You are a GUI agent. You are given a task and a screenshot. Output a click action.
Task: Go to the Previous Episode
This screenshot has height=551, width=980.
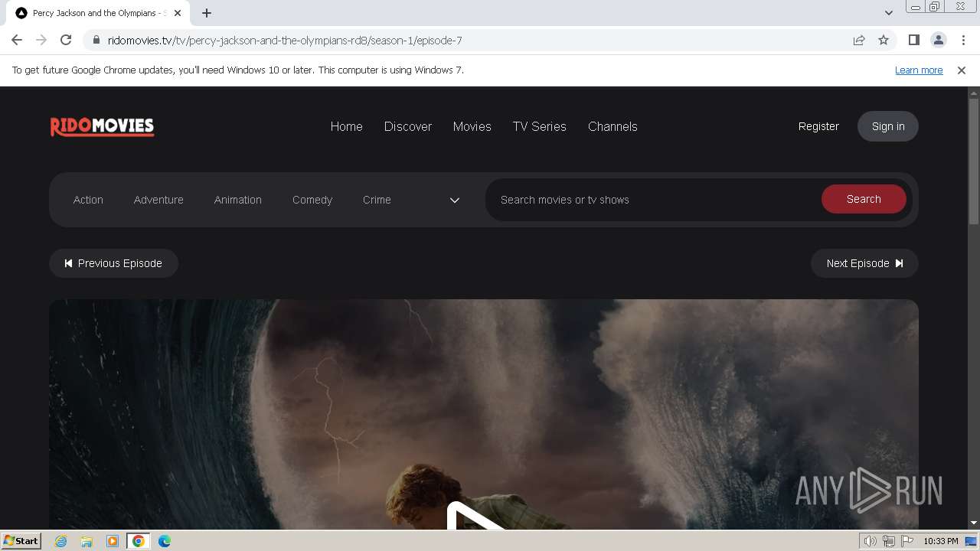[x=113, y=263]
